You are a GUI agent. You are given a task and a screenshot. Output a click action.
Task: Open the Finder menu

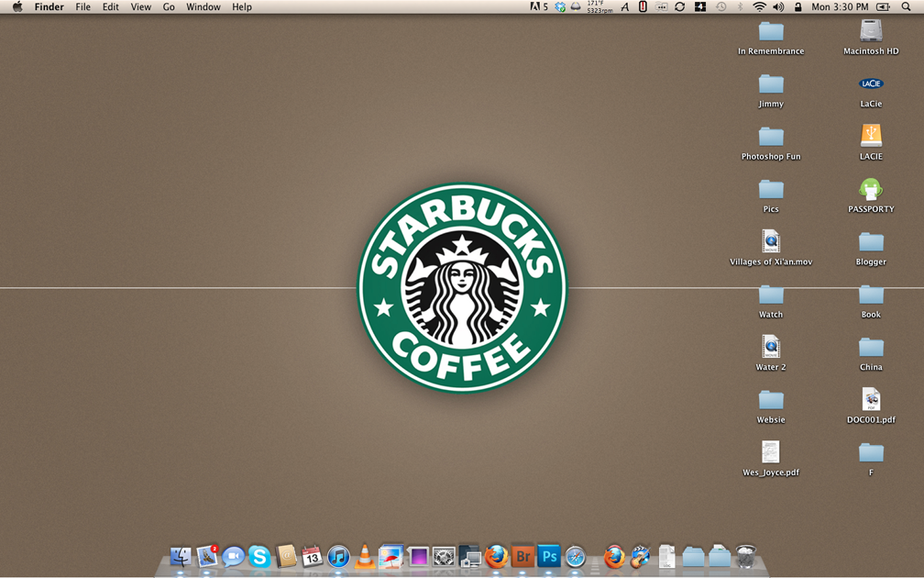[49, 7]
